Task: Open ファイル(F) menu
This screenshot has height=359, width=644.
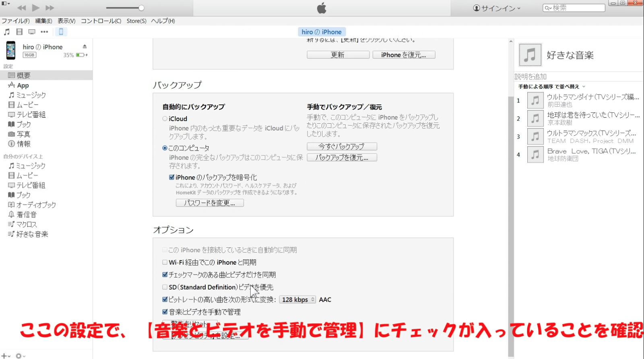Action: coord(16,21)
